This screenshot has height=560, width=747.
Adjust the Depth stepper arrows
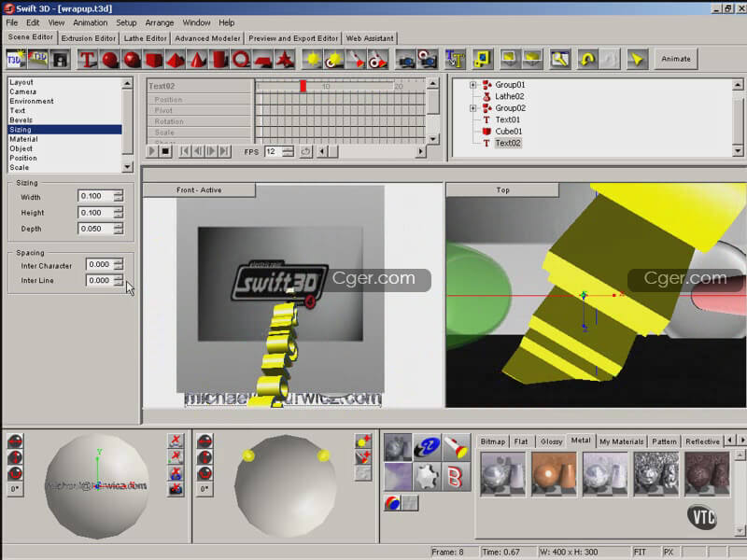[119, 229]
